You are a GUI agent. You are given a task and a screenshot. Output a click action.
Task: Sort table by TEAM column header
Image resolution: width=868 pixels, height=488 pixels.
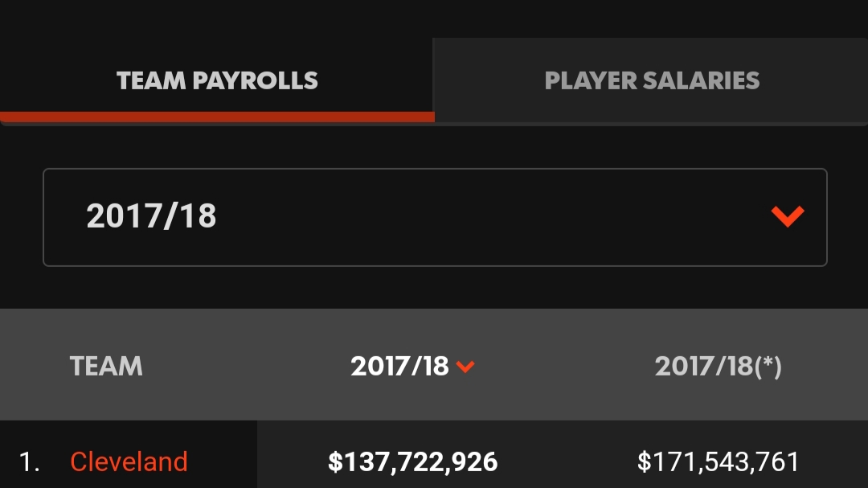coord(106,366)
